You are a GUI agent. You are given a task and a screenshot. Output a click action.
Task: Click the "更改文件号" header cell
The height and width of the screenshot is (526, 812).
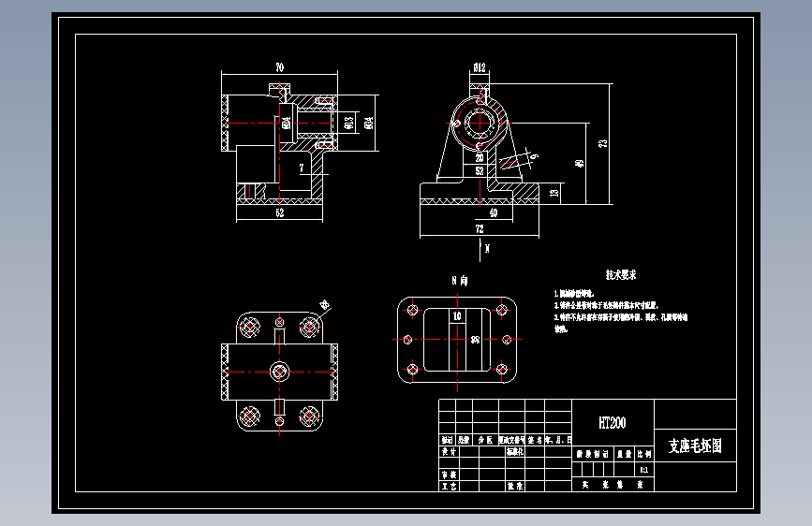[x=511, y=440]
